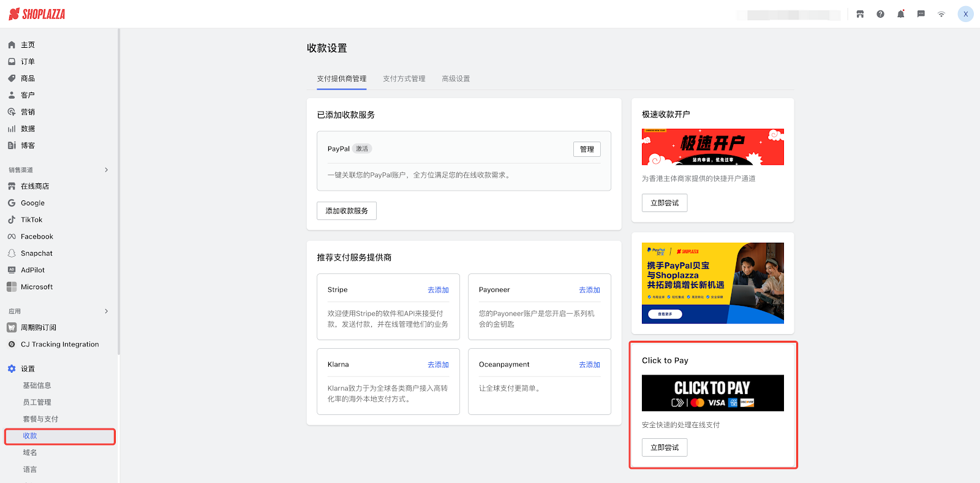980x483 pixels.
Task: Open 基础信息 settings submenu
Action: [37, 386]
